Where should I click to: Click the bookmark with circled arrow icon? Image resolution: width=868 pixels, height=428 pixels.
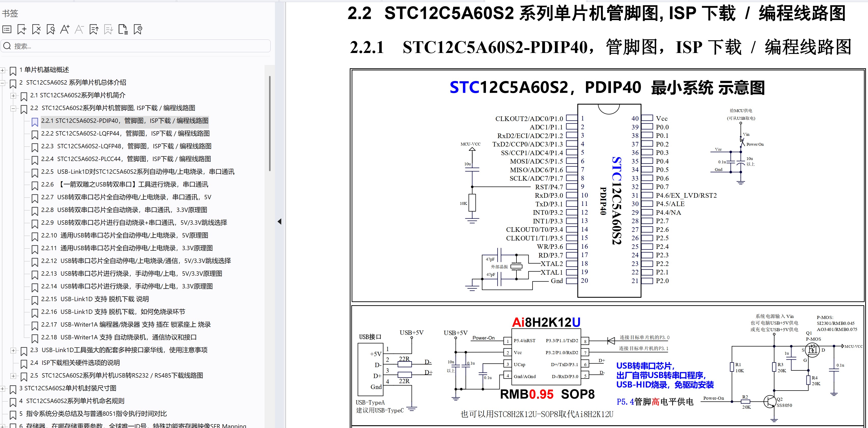138,30
